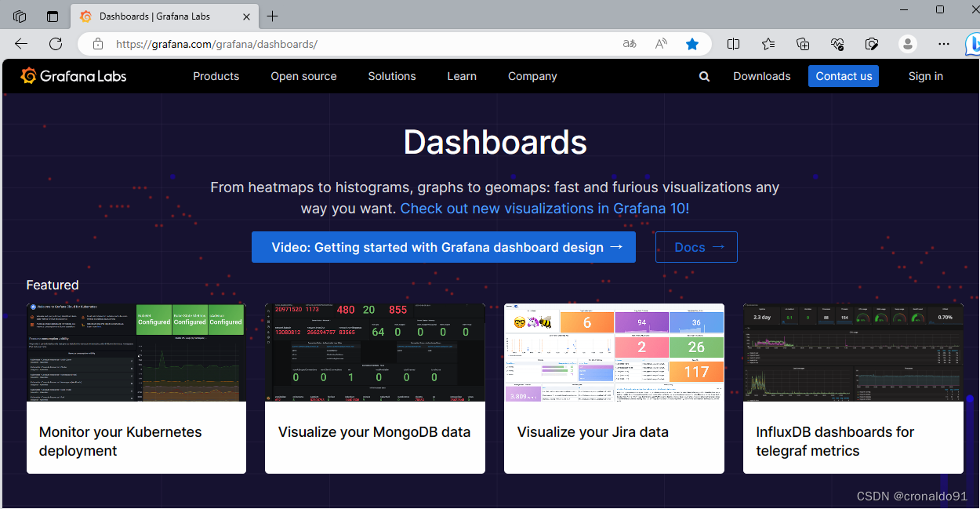Open the extensions shield icon in toolbar

(872, 44)
